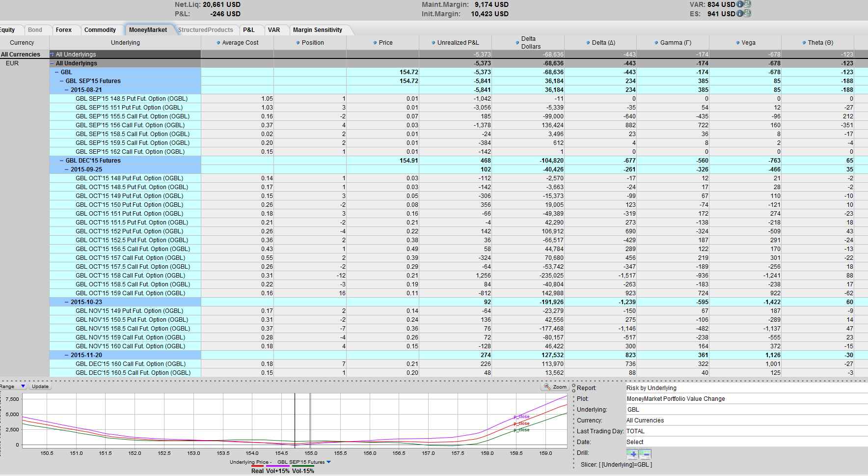This screenshot has width=868, height=476.
Task: Click the Plot field value
Action: (747, 399)
